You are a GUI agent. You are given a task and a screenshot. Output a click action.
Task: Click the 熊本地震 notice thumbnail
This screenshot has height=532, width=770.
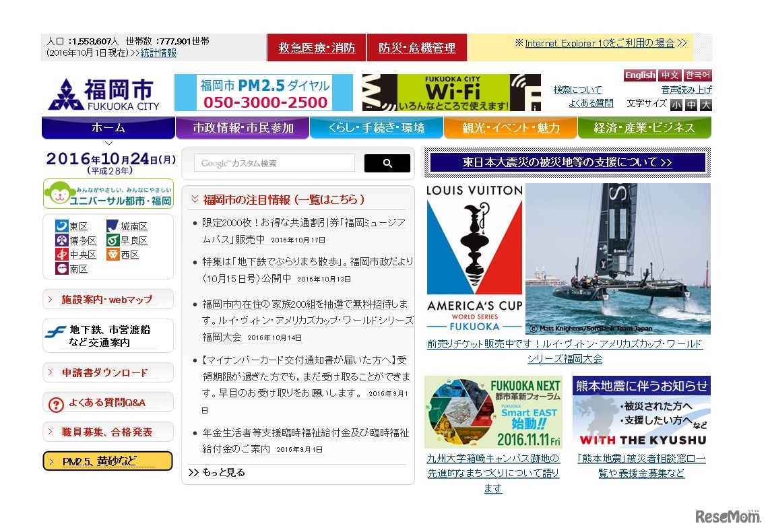point(641,412)
